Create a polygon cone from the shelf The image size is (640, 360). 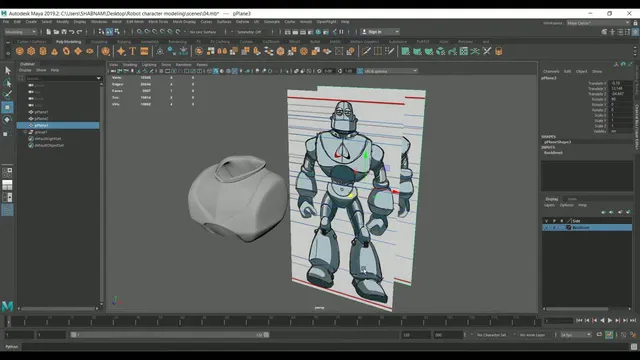click(x=54, y=51)
